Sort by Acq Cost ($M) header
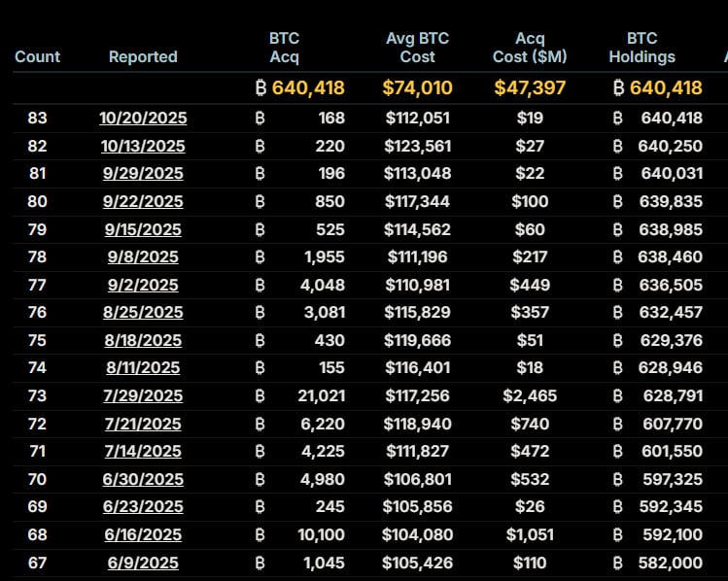 [x=530, y=48]
